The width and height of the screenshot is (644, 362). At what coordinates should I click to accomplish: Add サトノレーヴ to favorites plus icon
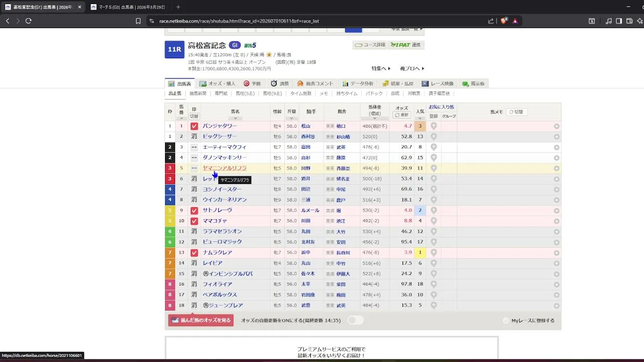click(x=434, y=210)
